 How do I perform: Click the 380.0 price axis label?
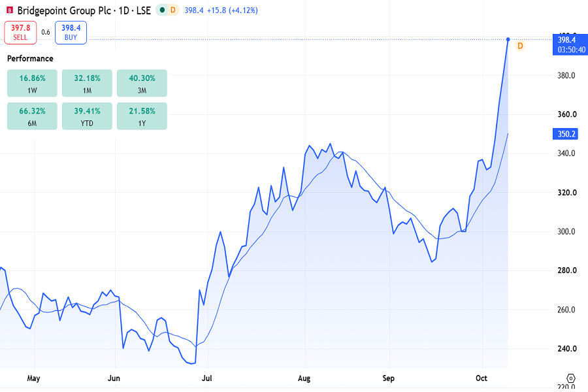[566, 75]
